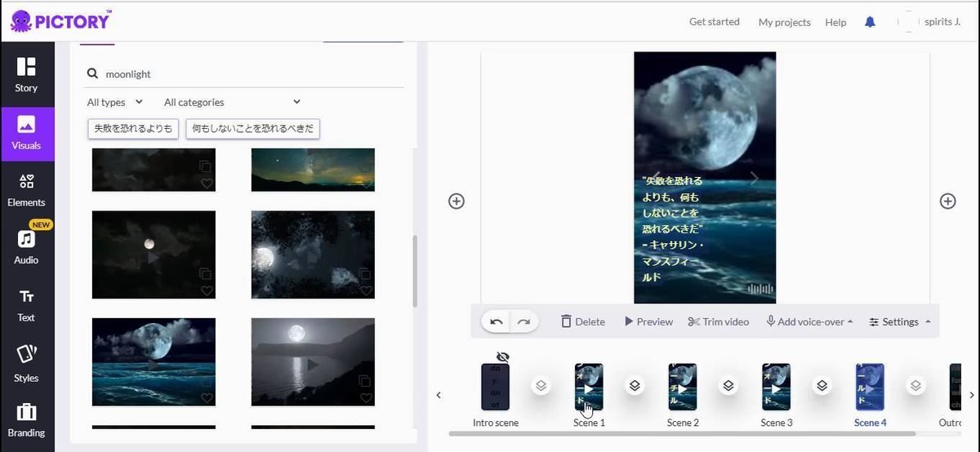Choose the small moon in clouds video

154,255
